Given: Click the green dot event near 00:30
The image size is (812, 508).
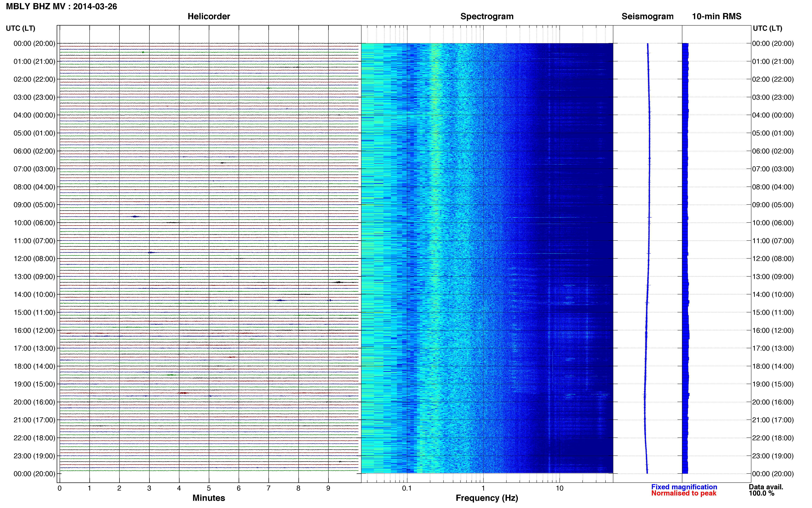Looking at the screenshot, I should [x=143, y=52].
